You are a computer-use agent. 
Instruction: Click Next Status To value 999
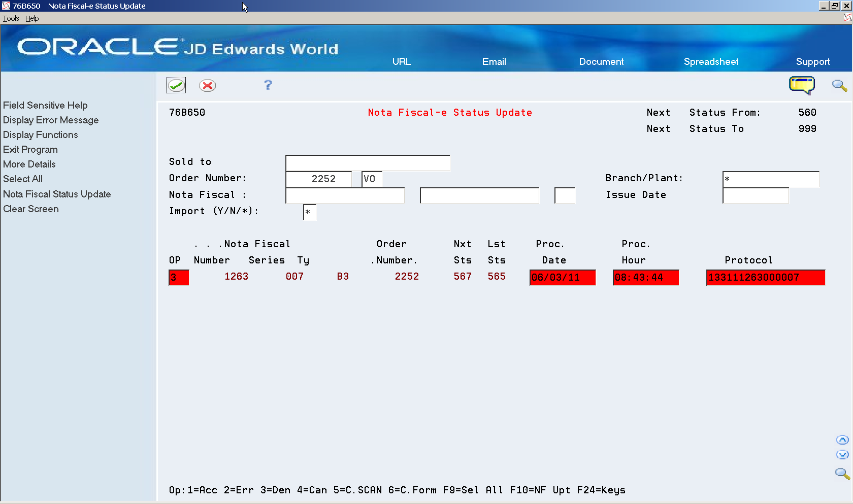pyautogui.click(x=807, y=129)
